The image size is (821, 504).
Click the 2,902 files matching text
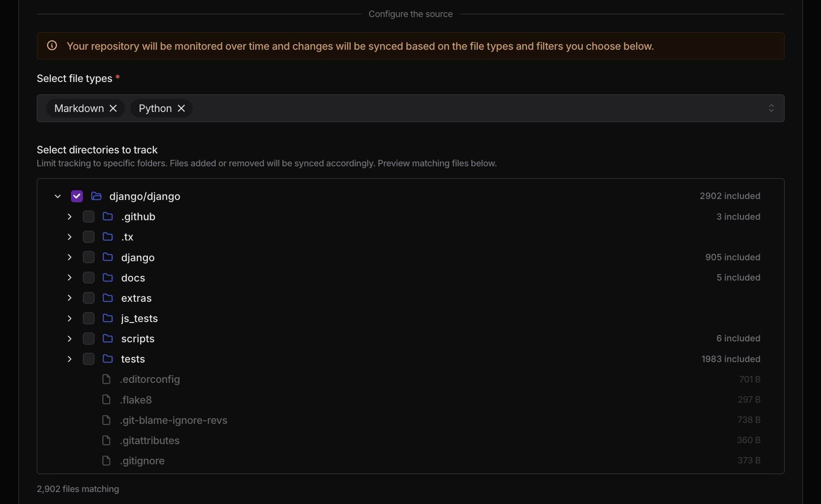77,489
